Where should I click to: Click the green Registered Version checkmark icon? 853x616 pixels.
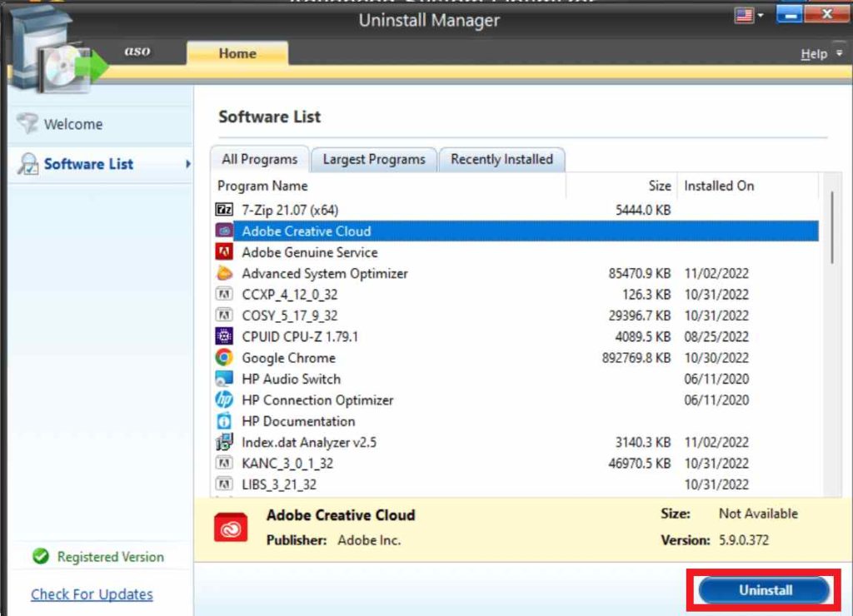pos(41,556)
